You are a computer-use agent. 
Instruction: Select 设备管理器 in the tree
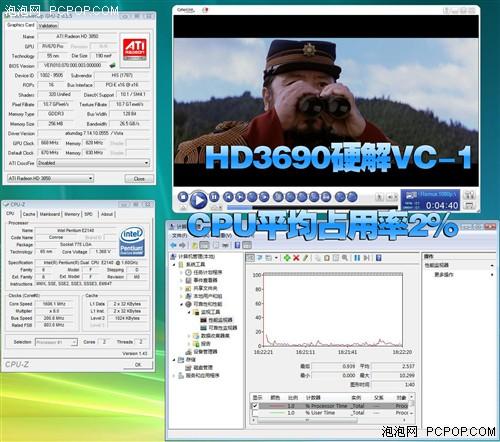point(205,352)
